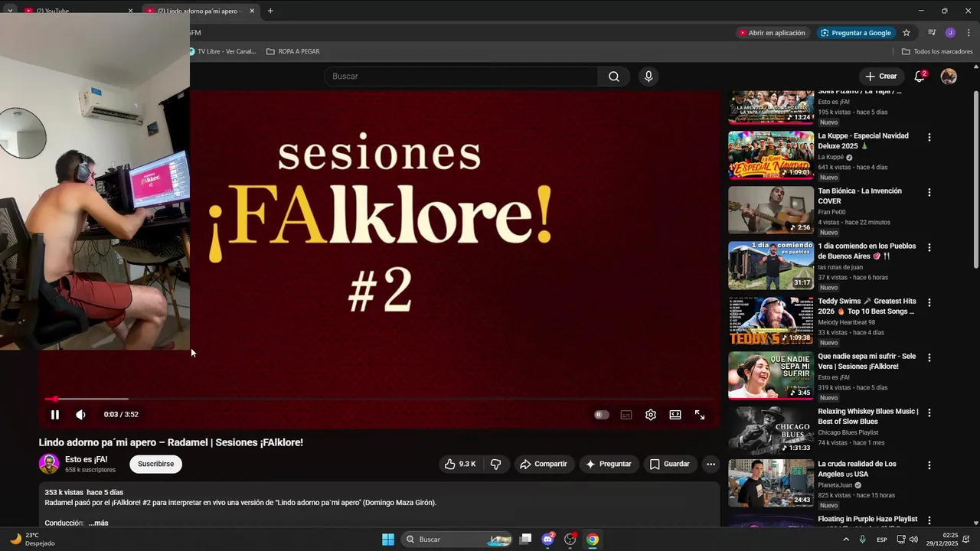Open the Crear menu button

[881, 77]
